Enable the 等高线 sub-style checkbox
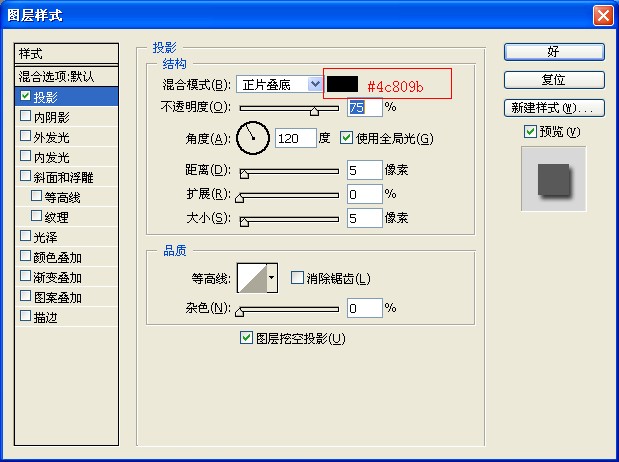This screenshot has height=462, width=619. tap(36, 195)
